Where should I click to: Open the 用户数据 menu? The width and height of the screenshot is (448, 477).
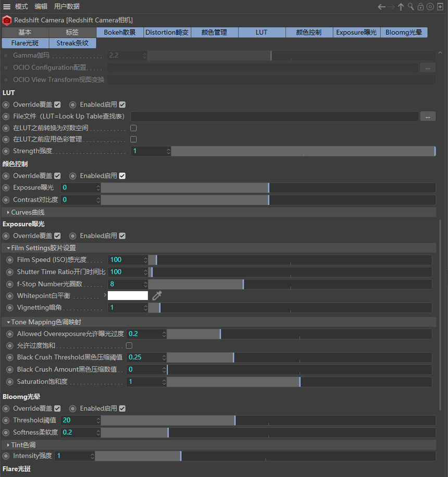tap(67, 7)
